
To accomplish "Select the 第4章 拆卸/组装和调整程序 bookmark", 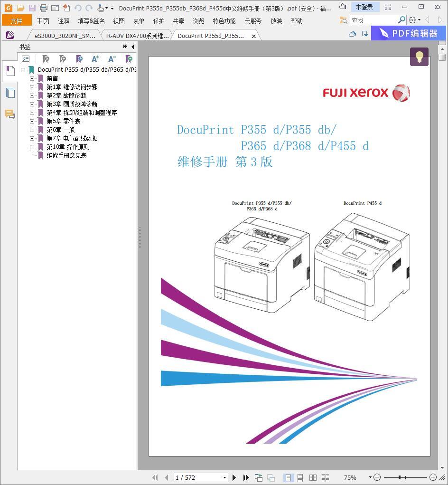I will tap(82, 113).
